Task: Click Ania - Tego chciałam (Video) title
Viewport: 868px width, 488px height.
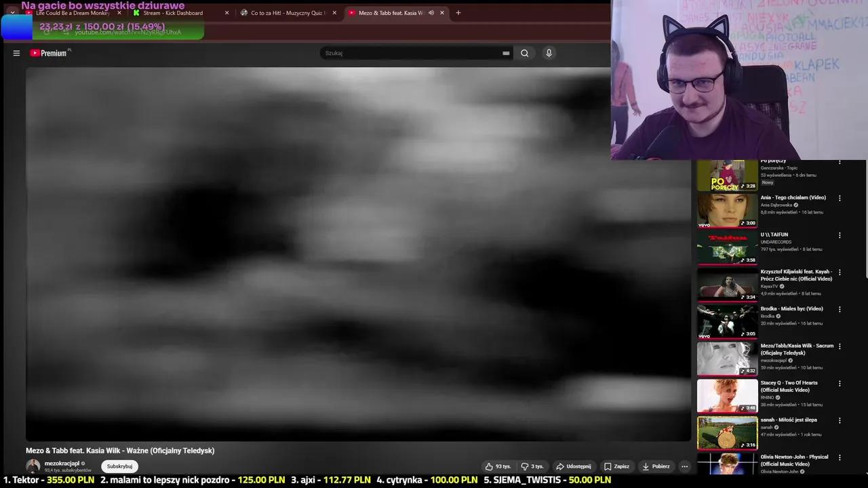Action: point(793,197)
